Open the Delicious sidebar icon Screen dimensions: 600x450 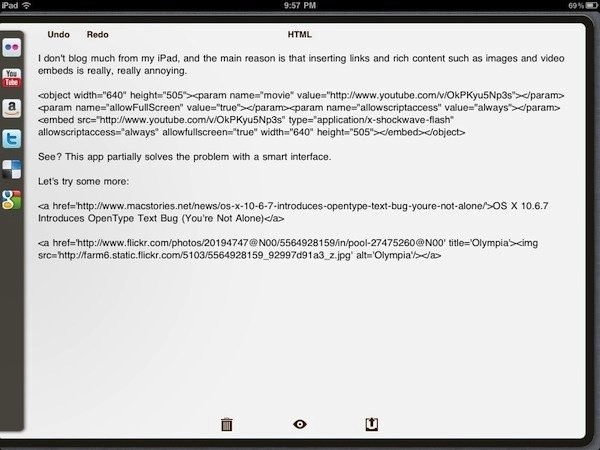coord(12,170)
